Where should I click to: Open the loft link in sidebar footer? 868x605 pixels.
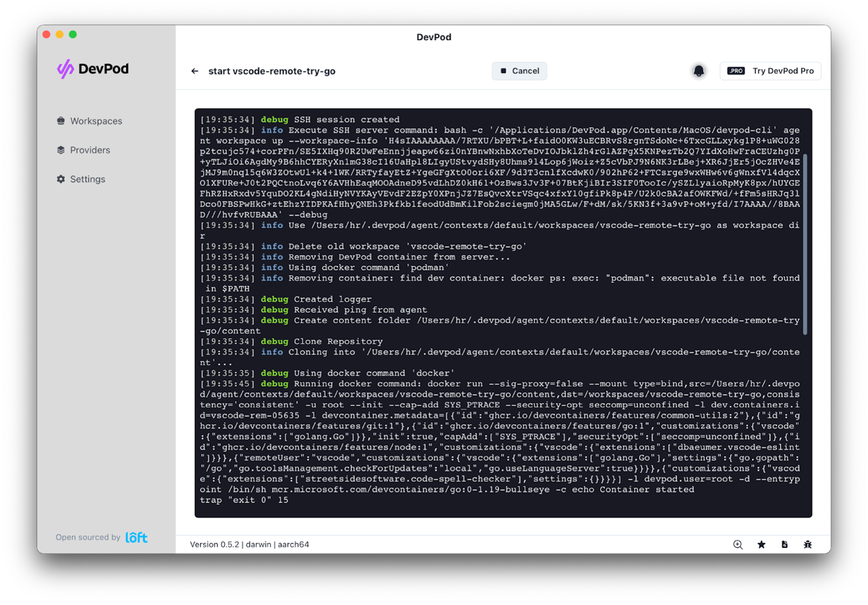(x=137, y=538)
